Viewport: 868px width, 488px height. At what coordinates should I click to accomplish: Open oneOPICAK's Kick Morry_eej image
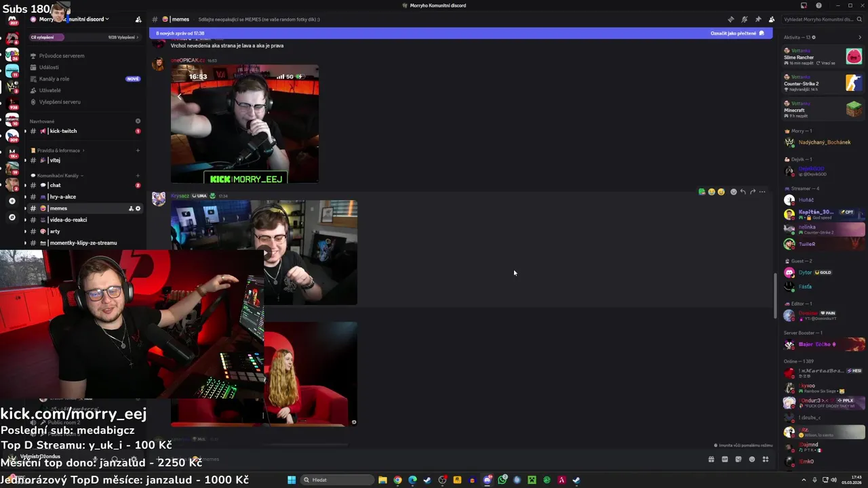pos(244,124)
